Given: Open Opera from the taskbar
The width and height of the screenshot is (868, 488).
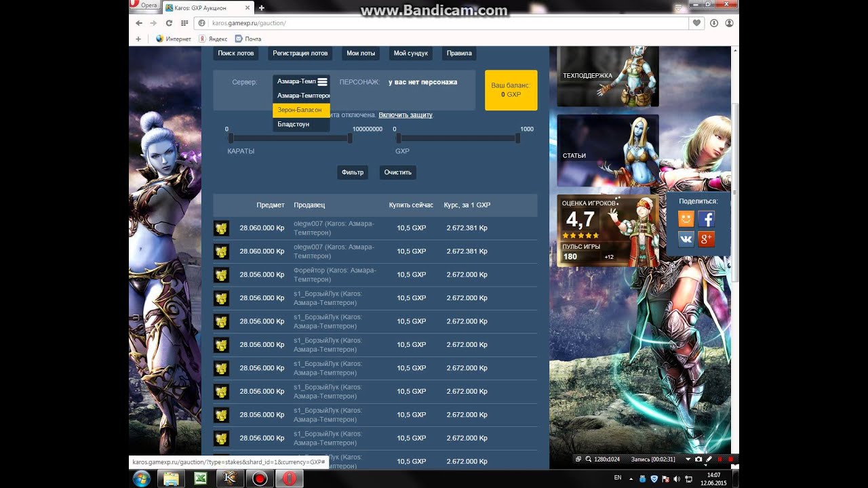Looking at the screenshot, I should tap(290, 479).
